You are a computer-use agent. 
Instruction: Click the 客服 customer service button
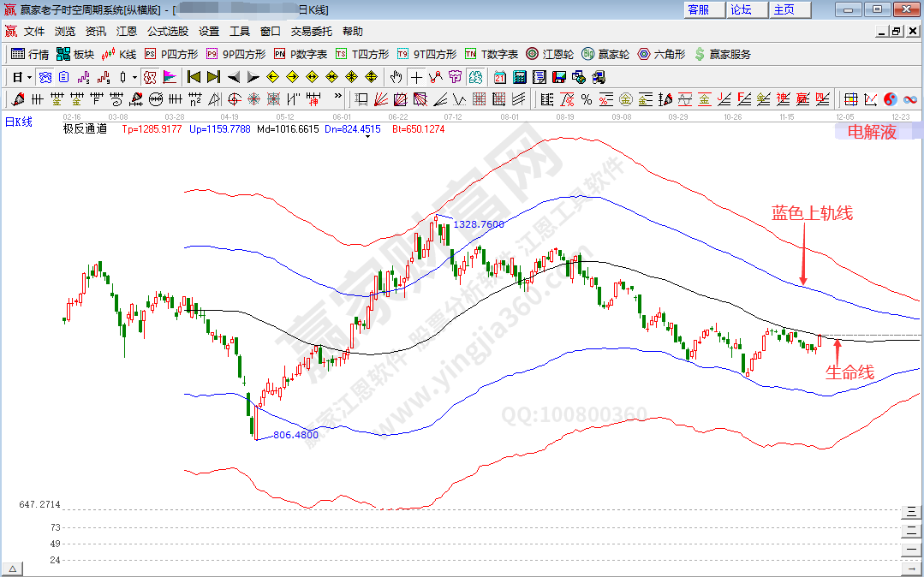(x=698, y=9)
